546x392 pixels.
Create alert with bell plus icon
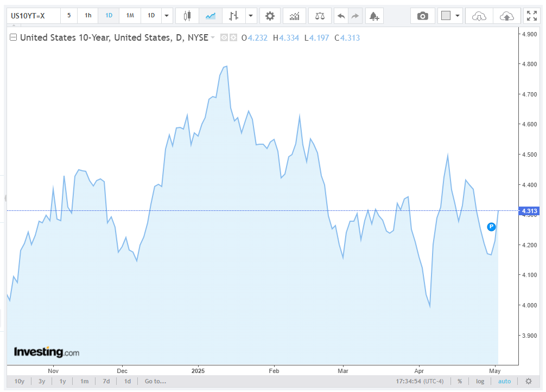[374, 16]
